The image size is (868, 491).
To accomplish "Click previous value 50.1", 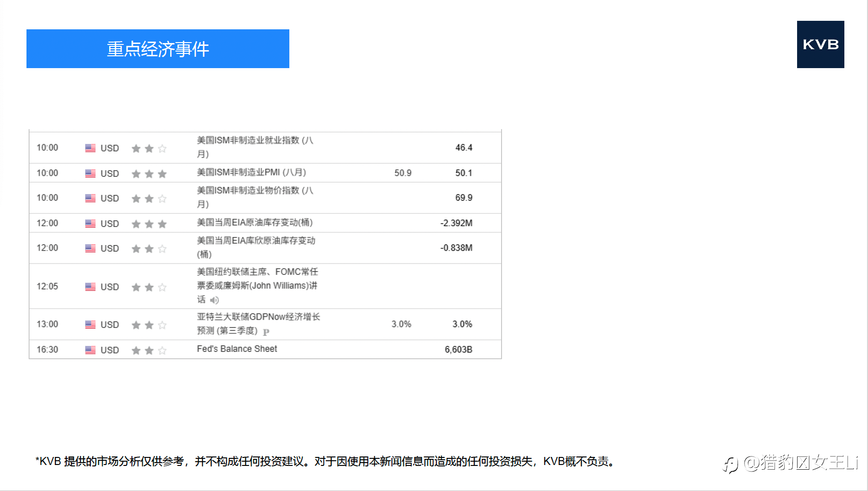I will [464, 173].
